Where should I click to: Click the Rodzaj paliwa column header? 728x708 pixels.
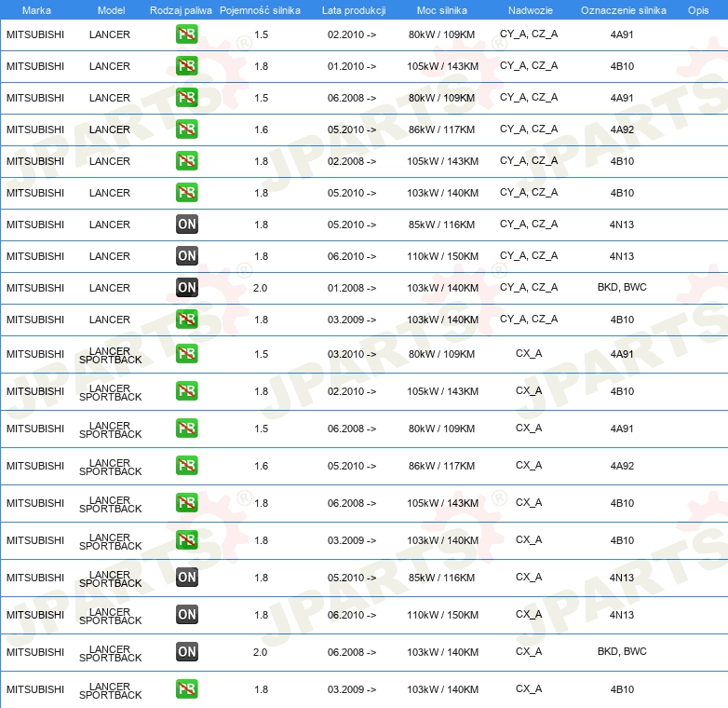(181, 9)
